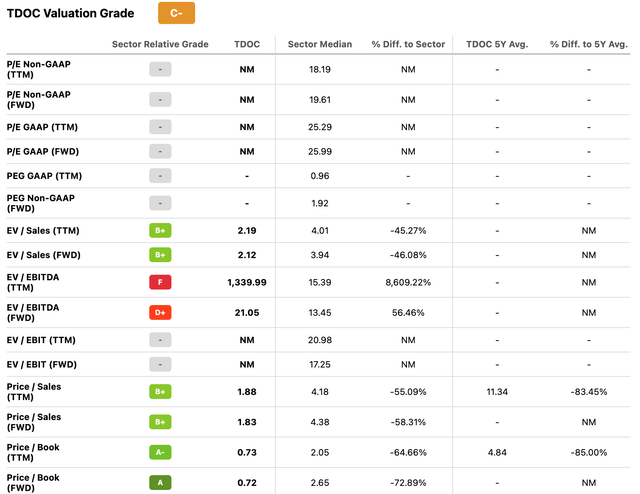Click the % Diff. to Sector column header
640x494 pixels.
coord(408,46)
